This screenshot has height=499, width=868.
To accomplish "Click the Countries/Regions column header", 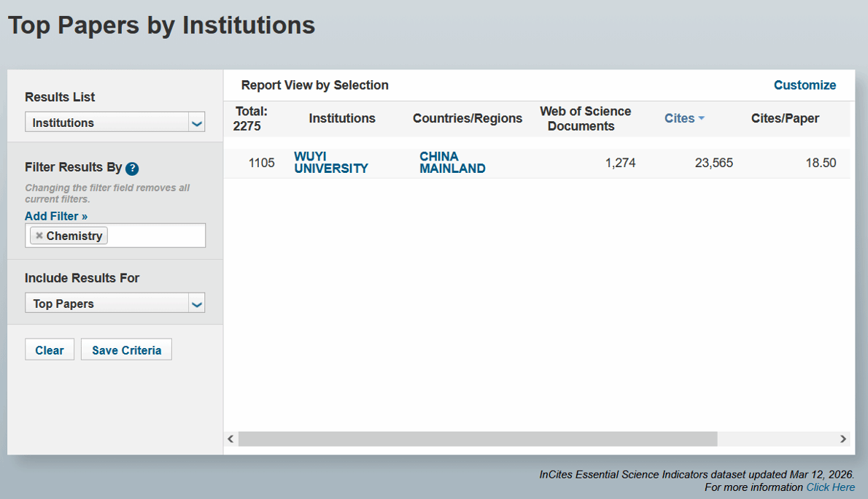I will click(468, 118).
